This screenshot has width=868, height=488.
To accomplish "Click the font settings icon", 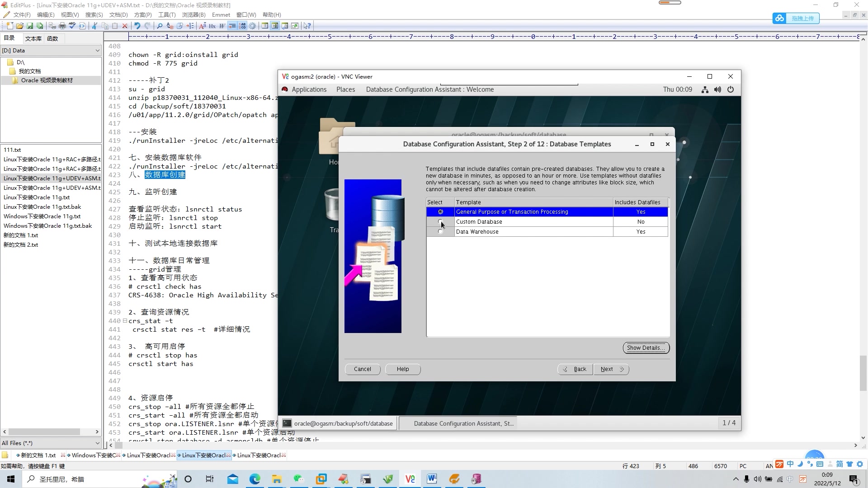I will point(202,26).
